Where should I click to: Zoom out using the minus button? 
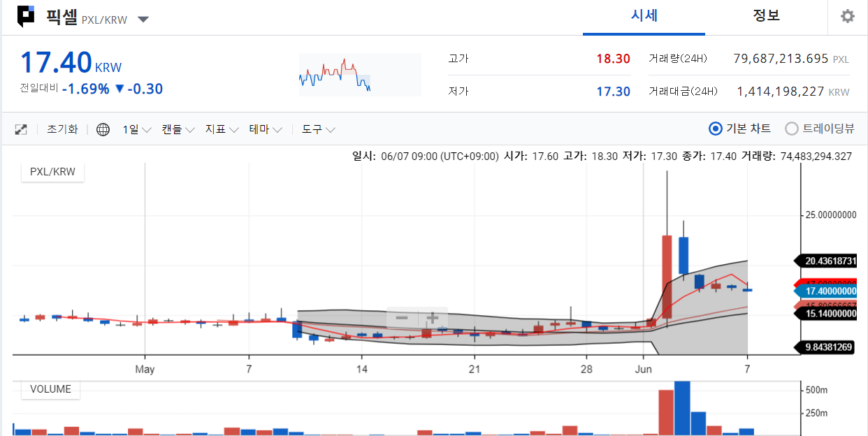(x=402, y=317)
